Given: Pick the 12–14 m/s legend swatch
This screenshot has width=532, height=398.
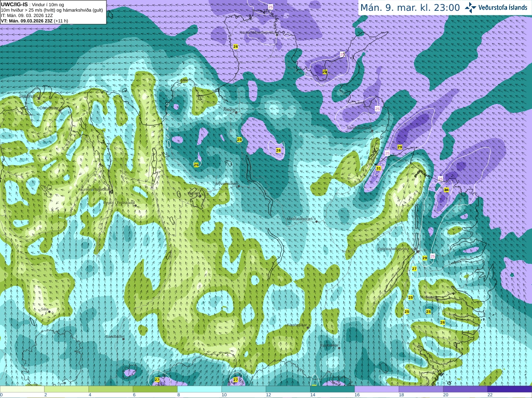Looking at the screenshot, I should [288, 389].
